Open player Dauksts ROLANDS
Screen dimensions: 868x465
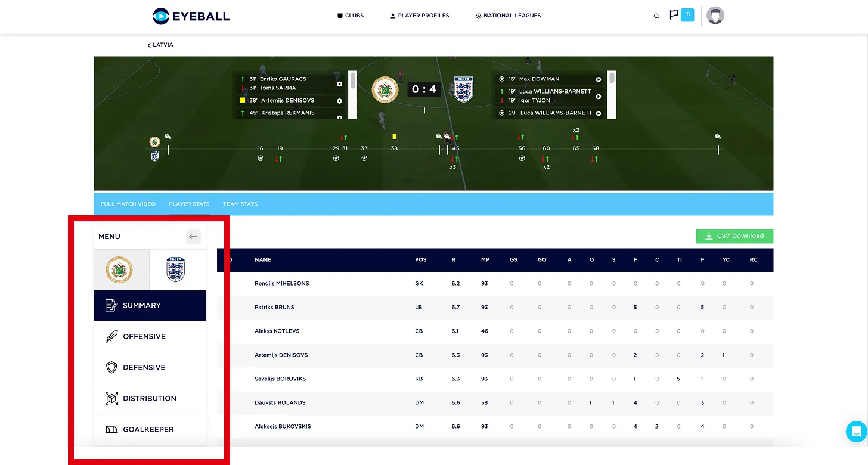pos(280,403)
